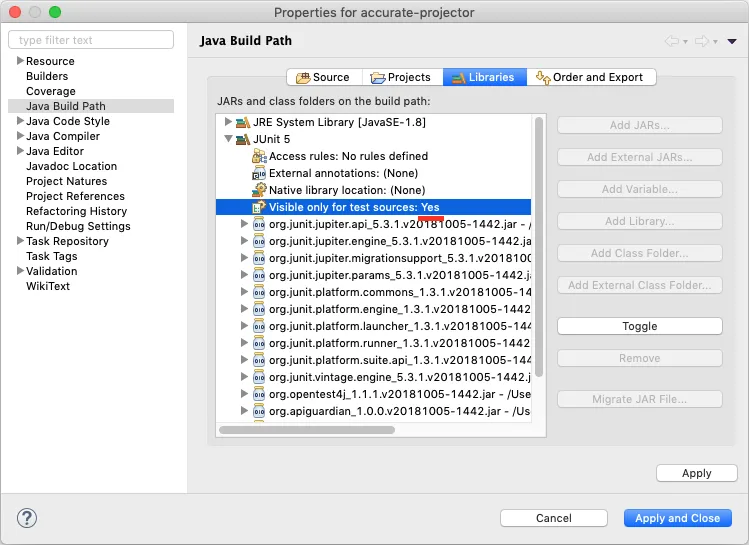Viewport: 749px width, 545px height.
Task: Open the dialog help question mark
Action: (28, 518)
